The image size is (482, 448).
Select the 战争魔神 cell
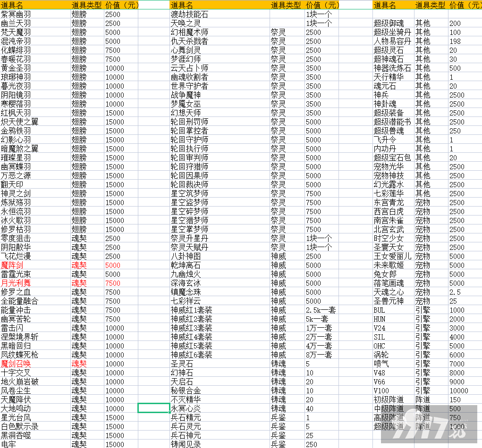[x=186, y=95]
